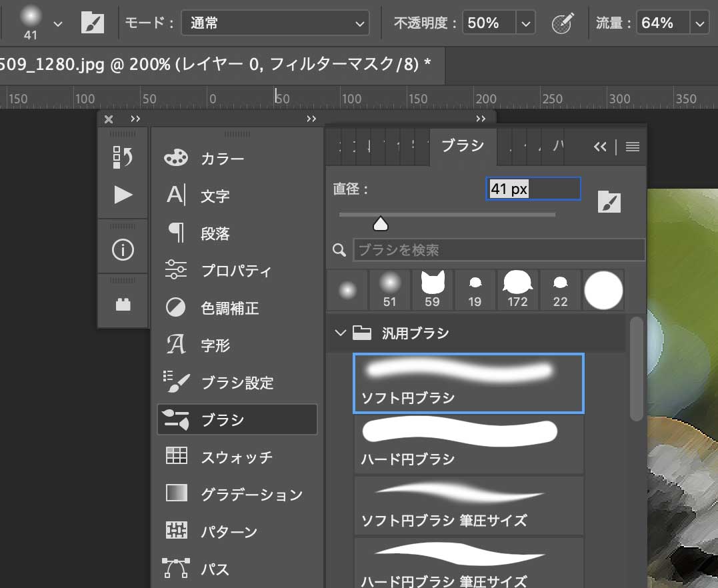Collapse the panel with the double-chevron button
Screen dimensions: 718x588
[600, 147]
